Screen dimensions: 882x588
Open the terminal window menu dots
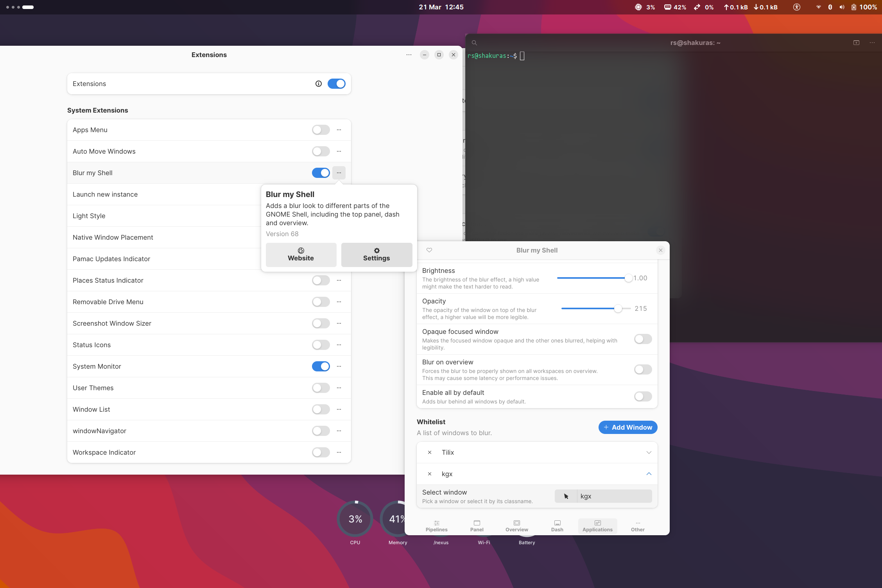[x=872, y=43]
